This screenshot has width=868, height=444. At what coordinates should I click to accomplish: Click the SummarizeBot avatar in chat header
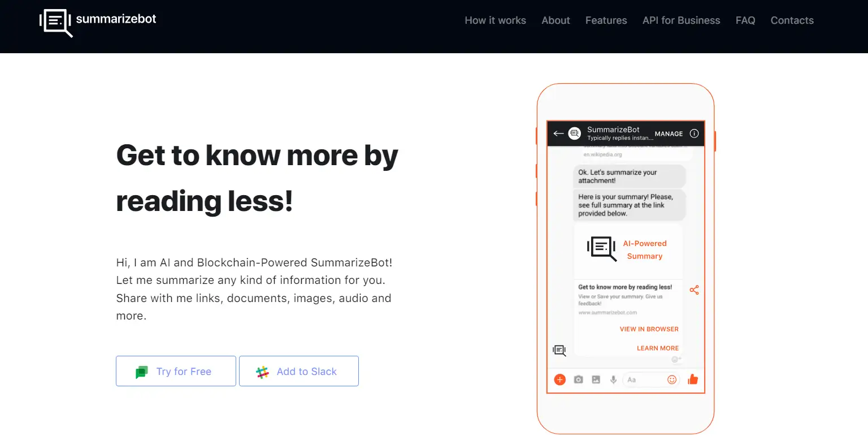tap(574, 133)
